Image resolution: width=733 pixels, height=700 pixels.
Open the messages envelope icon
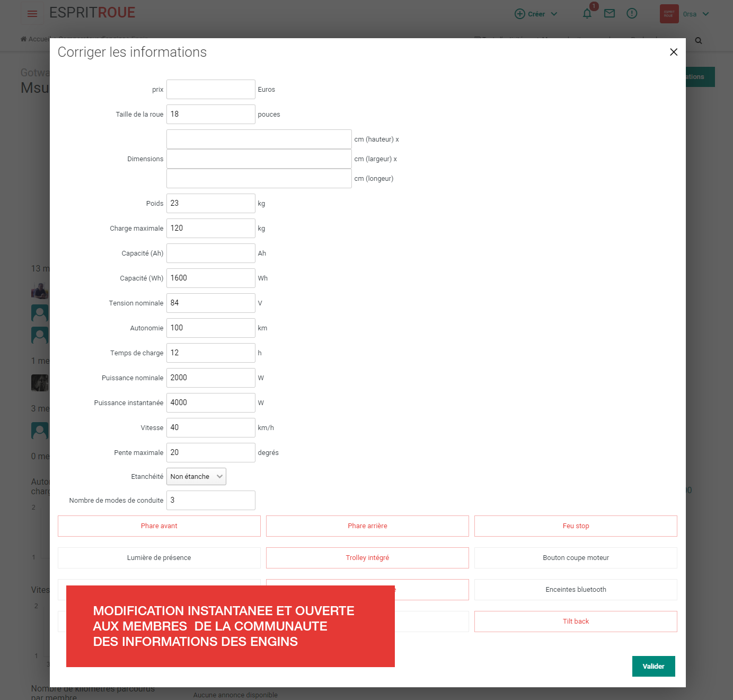610,14
